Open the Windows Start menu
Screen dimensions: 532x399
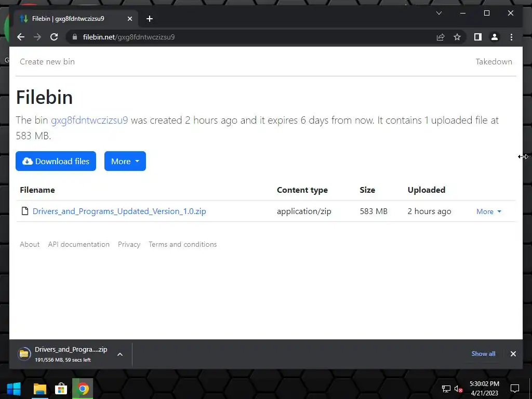point(14,389)
